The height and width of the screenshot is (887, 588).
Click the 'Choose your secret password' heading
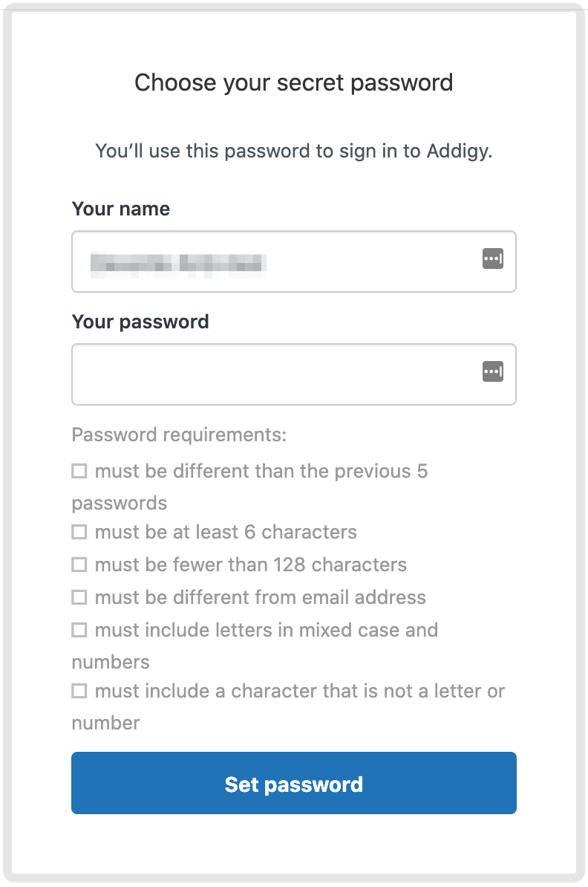click(294, 82)
